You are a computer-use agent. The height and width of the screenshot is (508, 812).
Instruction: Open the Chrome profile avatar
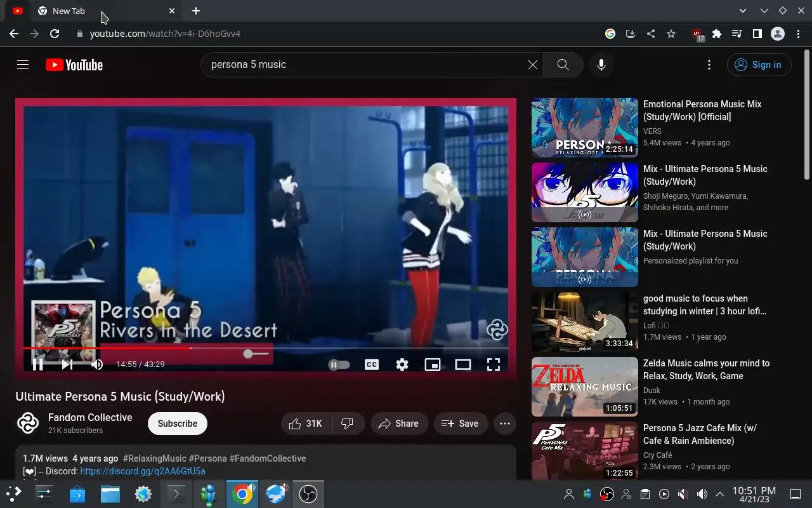778,34
